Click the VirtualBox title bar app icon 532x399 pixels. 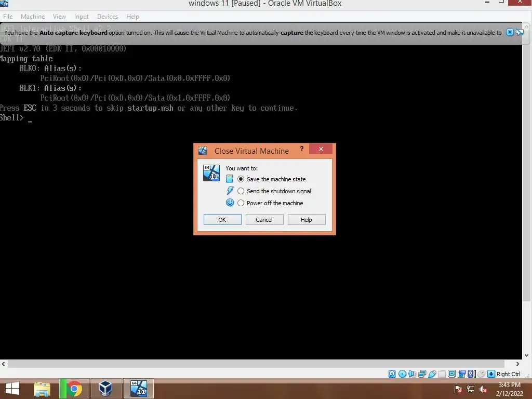click(x=4, y=3)
